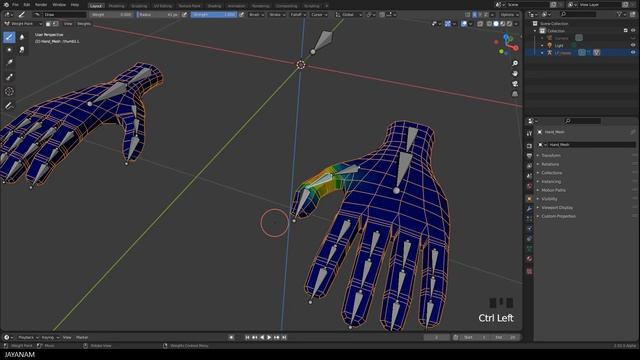Open timeline Keying menu
Screen dimensions: 640x360
point(50,338)
